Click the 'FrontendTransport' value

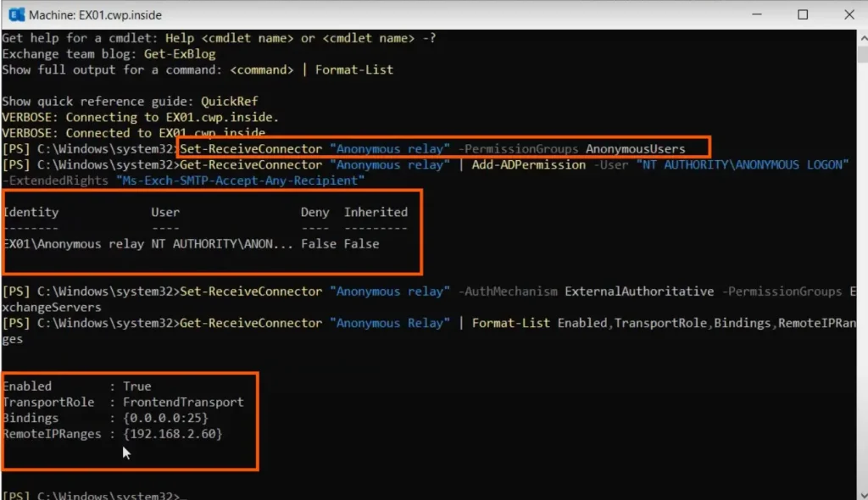[183, 402]
